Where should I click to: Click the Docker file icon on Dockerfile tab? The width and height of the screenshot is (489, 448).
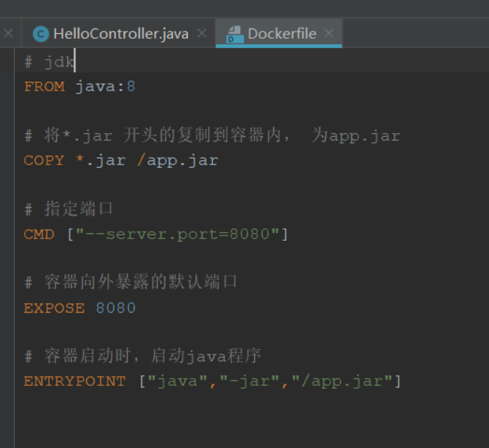(x=235, y=34)
